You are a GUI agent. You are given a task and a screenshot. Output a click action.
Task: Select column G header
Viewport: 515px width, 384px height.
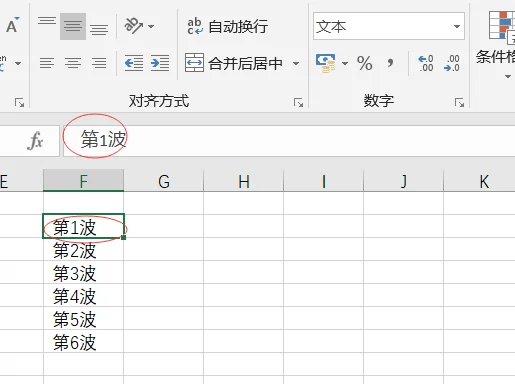[x=164, y=180]
